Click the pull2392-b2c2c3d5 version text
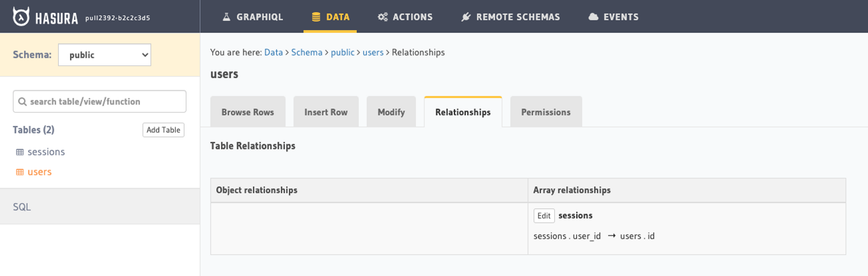Viewport: 868px width, 276px height. (x=118, y=18)
